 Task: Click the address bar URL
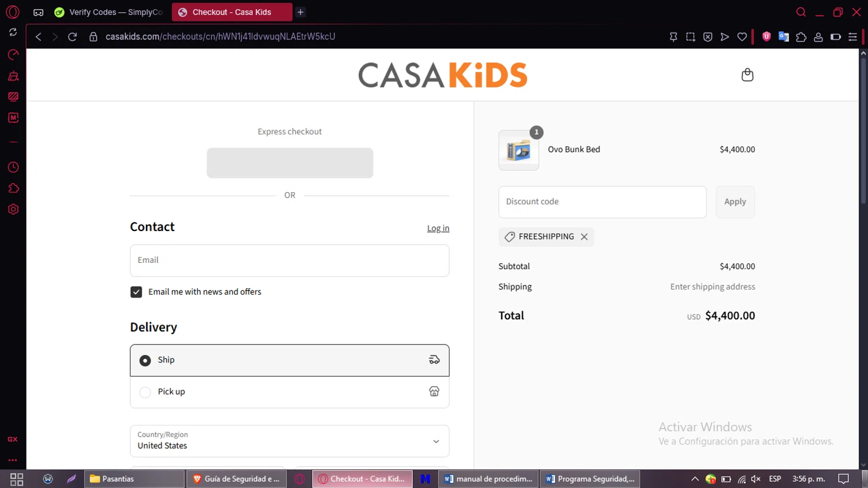220,36
